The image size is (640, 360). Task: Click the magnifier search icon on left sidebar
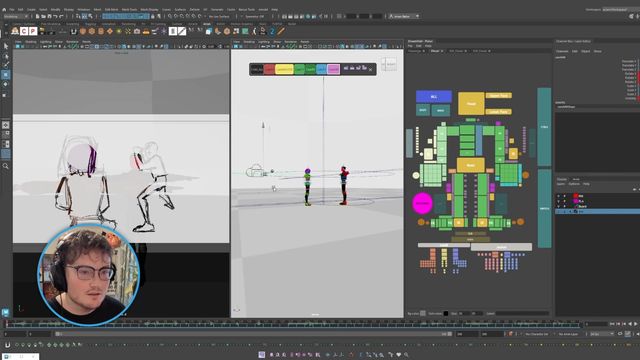[x=6, y=166]
